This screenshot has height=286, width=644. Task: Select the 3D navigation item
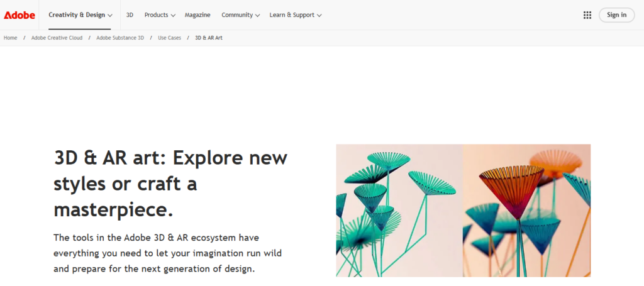(130, 14)
